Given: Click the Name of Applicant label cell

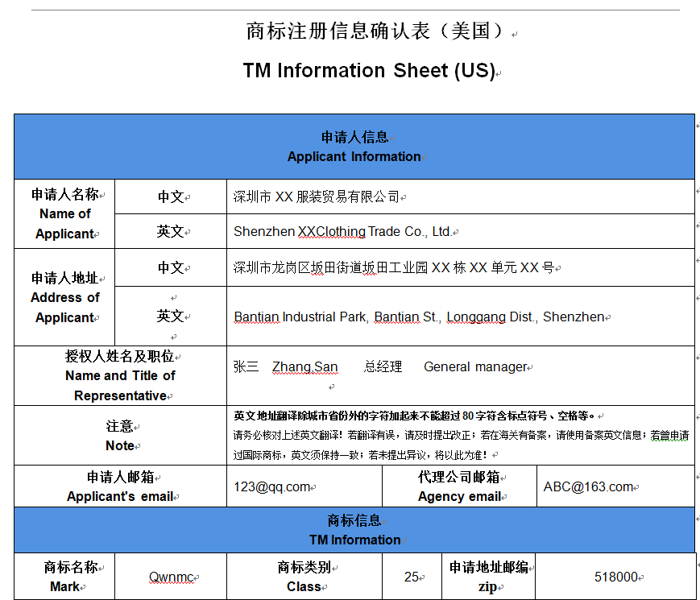Looking at the screenshot, I should point(64,213).
